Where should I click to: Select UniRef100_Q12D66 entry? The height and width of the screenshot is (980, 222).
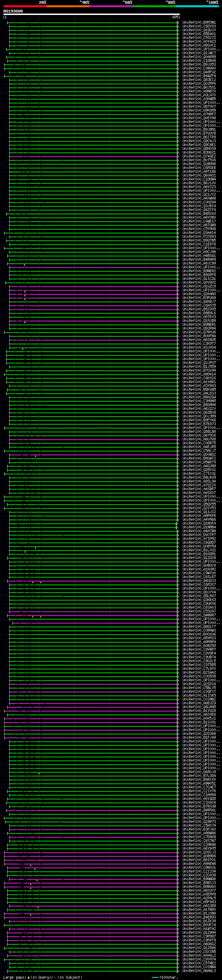click(x=199, y=948)
